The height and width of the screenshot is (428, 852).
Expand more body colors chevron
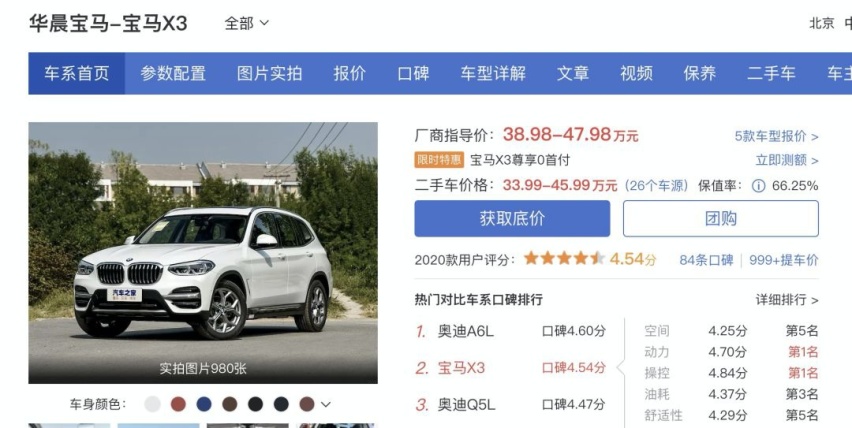(x=326, y=405)
